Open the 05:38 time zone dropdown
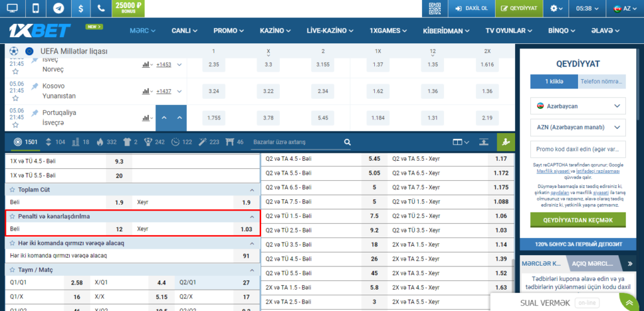 click(x=587, y=8)
